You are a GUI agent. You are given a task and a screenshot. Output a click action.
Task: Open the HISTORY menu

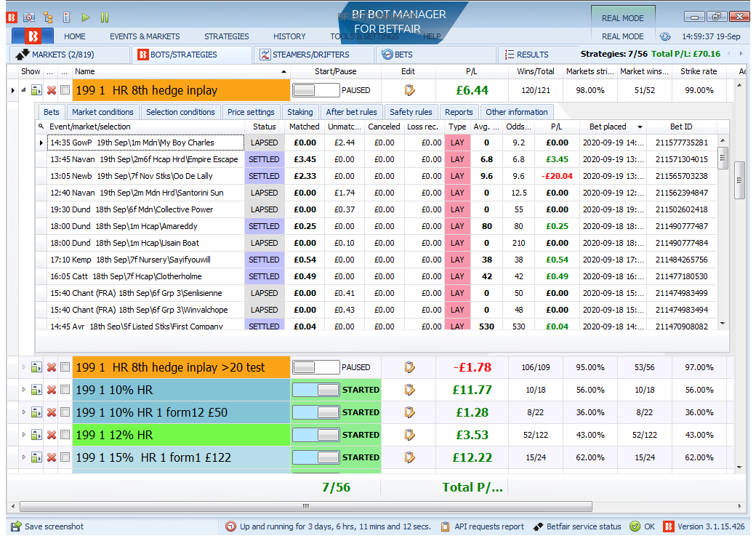coord(289,36)
